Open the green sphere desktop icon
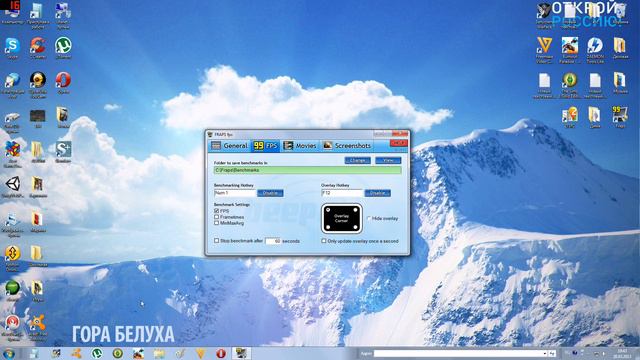Image resolution: width=640 pixels, height=360 pixels. [12, 288]
